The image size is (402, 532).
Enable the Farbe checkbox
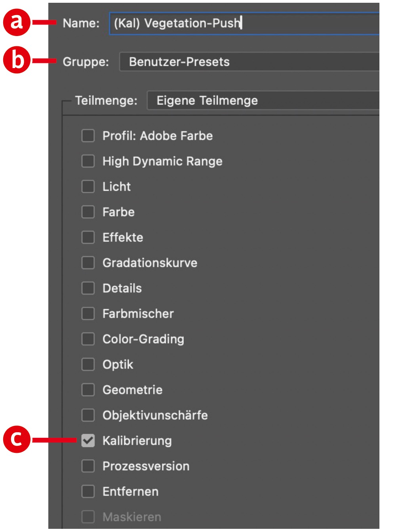(88, 212)
